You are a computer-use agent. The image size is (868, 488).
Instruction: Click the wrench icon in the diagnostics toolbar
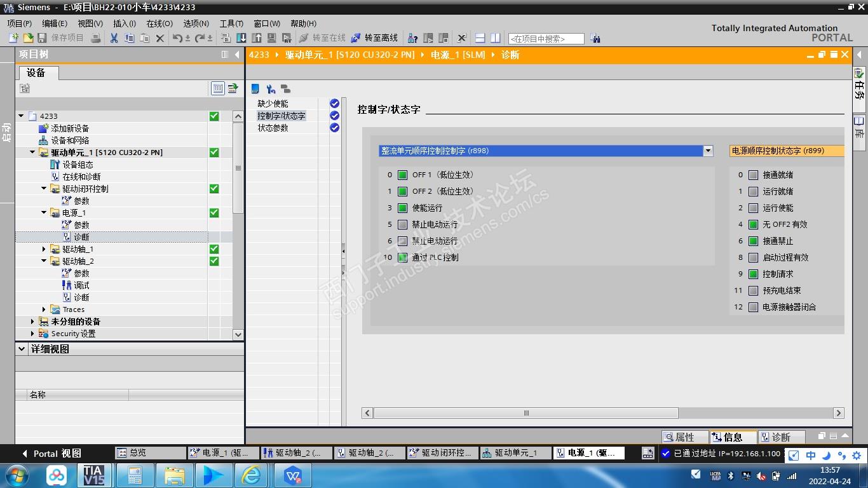(271, 89)
